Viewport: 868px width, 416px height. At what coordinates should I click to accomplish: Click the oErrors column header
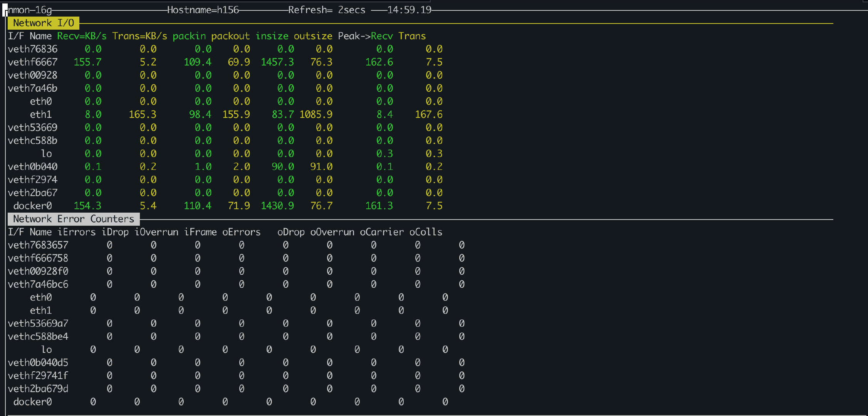242,232
